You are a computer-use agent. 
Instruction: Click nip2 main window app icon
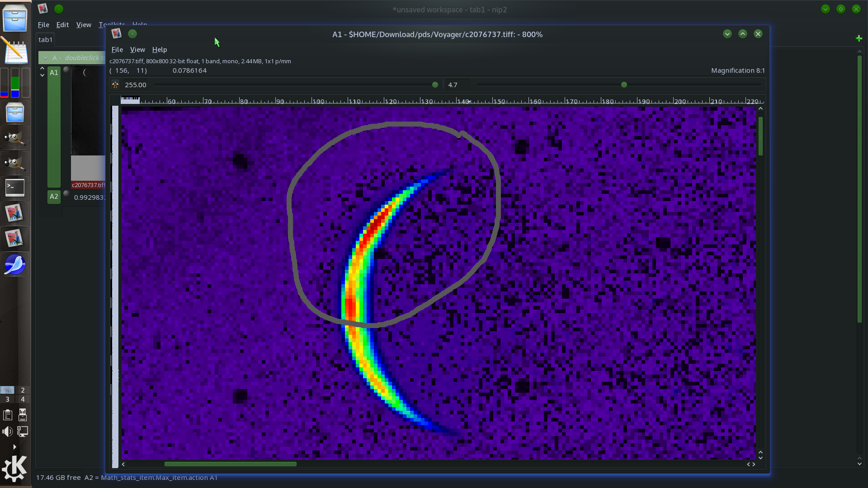(x=43, y=9)
